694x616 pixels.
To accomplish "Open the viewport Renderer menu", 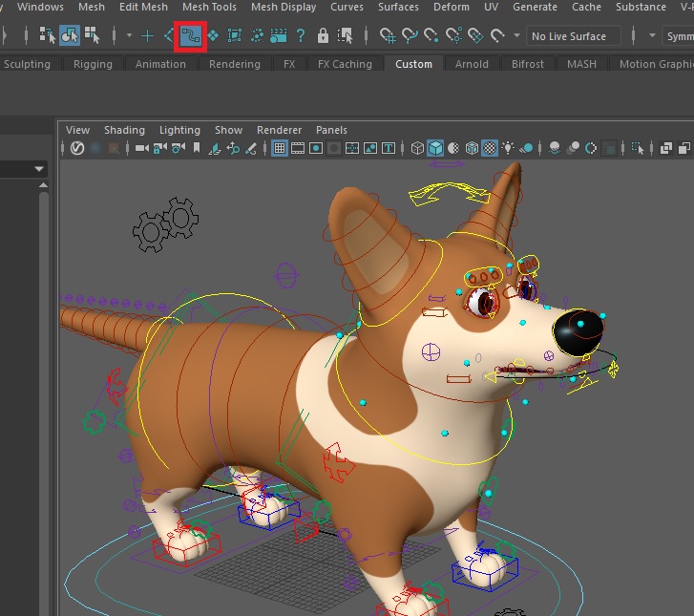I will [x=280, y=130].
